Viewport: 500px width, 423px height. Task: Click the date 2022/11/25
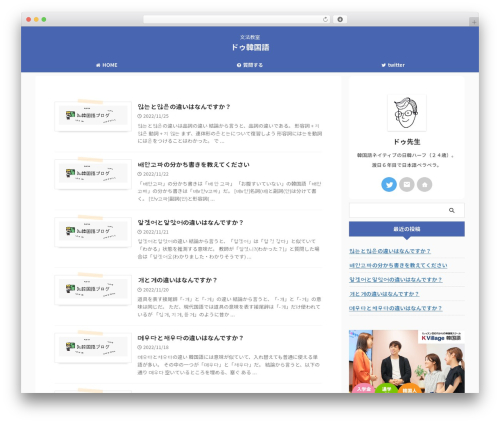pos(153,116)
